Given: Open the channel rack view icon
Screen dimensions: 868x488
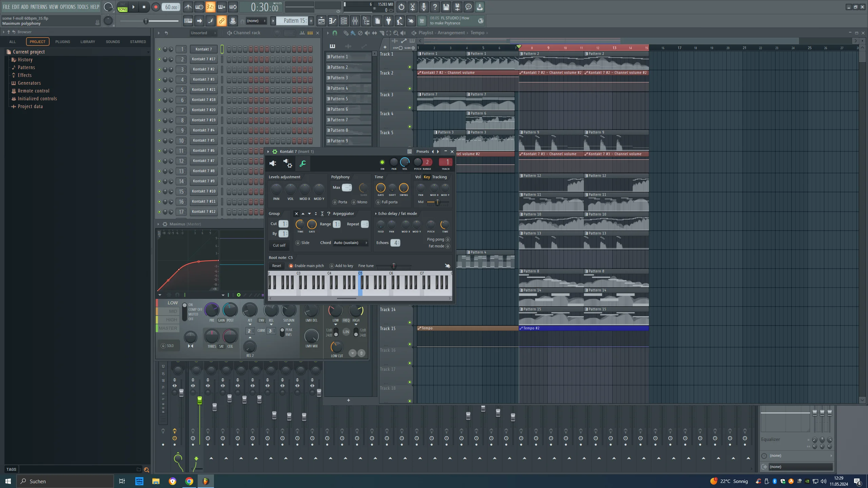Looking at the screenshot, I should (x=343, y=21).
